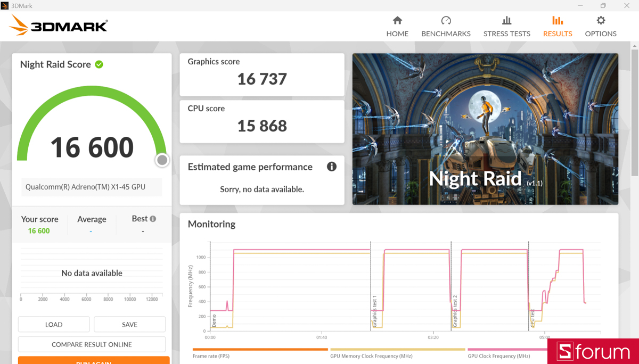Click the info icon beside Estimated game performance
The image size is (639, 364).
[x=331, y=167]
